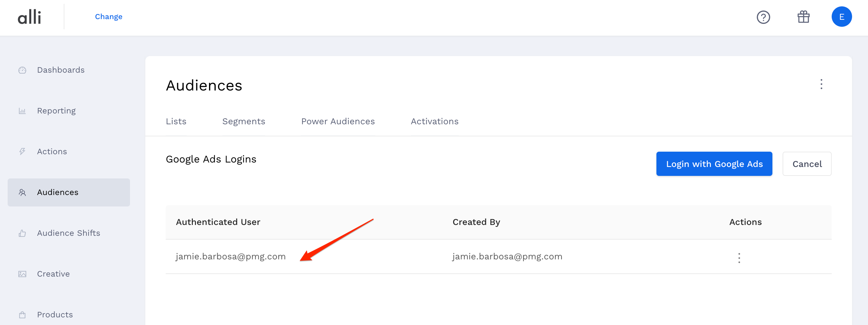Click the gift icon in the header
The image size is (868, 325).
[x=803, y=17]
